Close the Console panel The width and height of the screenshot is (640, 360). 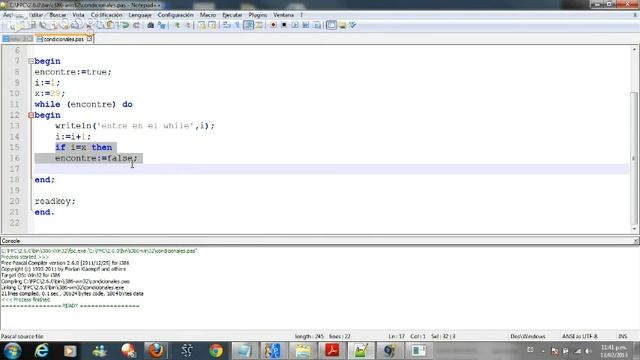pyautogui.click(x=636, y=241)
